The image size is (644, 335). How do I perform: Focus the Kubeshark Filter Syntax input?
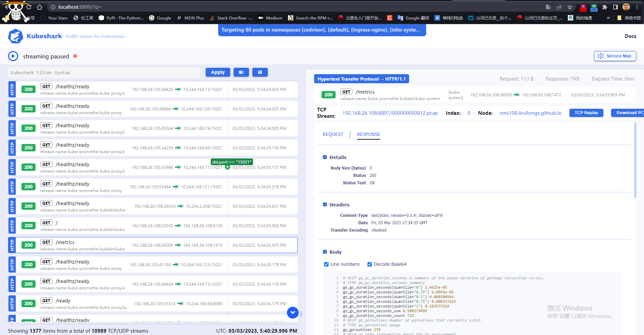coord(104,73)
